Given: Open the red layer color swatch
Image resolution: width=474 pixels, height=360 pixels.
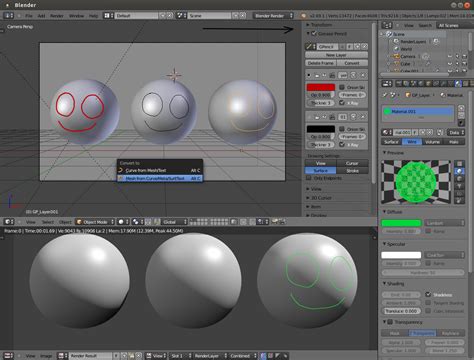Looking at the screenshot, I should click(x=321, y=87).
